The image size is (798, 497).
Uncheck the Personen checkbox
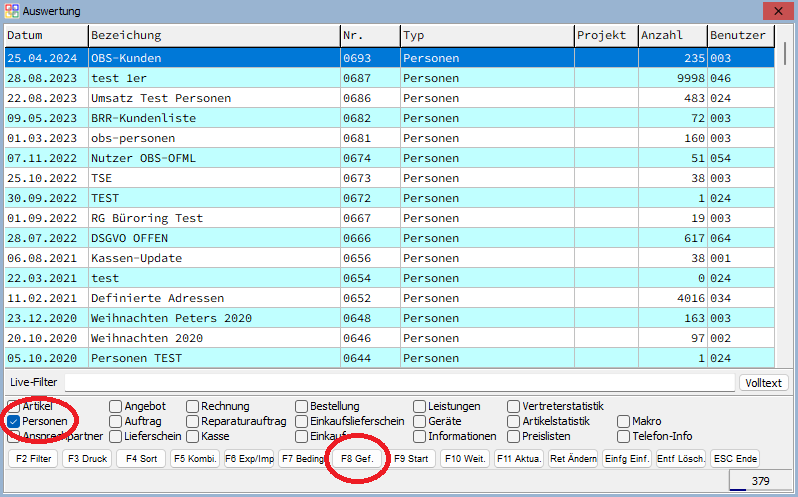tap(14, 422)
